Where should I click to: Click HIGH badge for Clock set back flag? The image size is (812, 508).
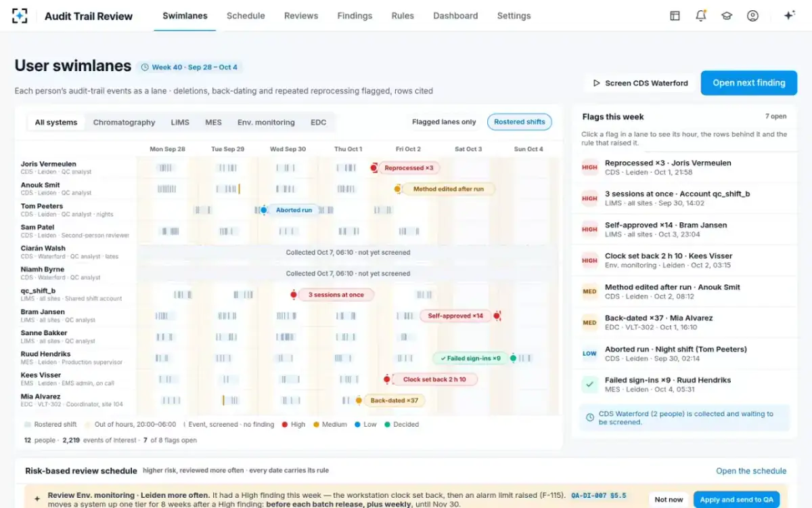coord(589,261)
